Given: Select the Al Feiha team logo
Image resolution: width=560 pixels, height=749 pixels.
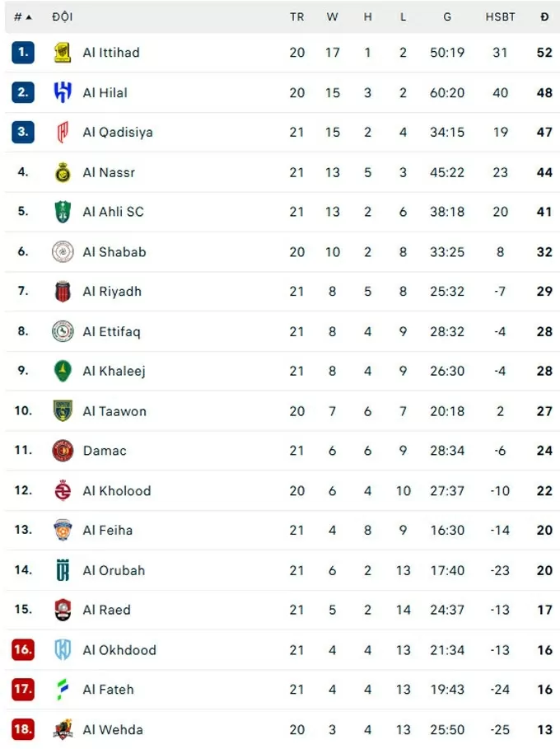Looking at the screenshot, I should (62, 531).
